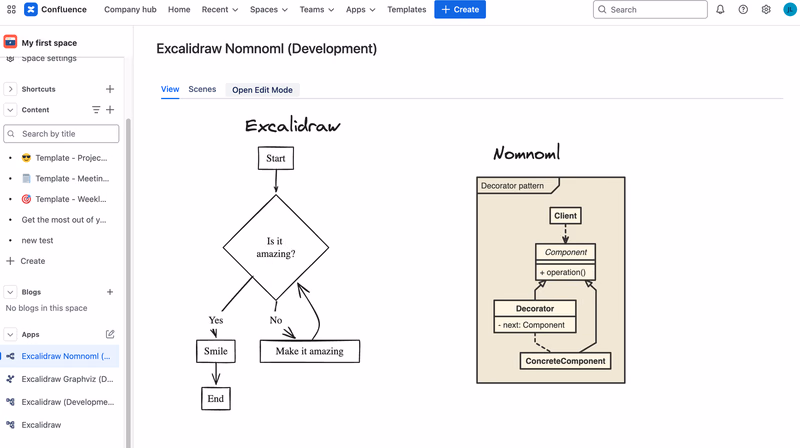Click the My first space icon
Image resolution: width=800 pixels, height=448 pixels.
(x=10, y=42)
